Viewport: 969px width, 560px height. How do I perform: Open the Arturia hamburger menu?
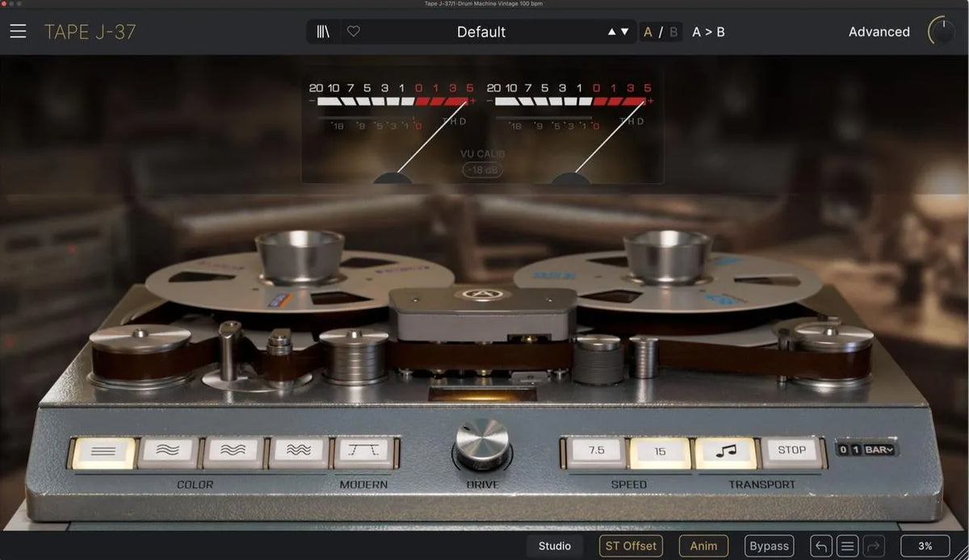click(18, 31)
